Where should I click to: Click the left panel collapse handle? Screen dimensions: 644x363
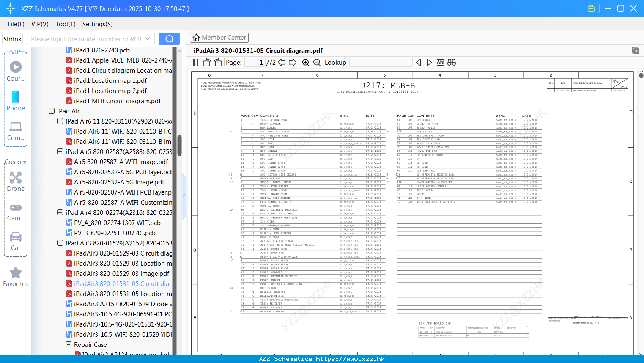tap(184, 195)
